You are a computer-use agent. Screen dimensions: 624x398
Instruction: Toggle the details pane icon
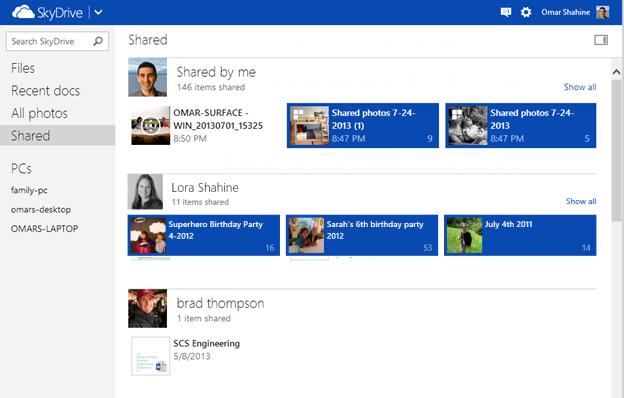tap(601, 40)
